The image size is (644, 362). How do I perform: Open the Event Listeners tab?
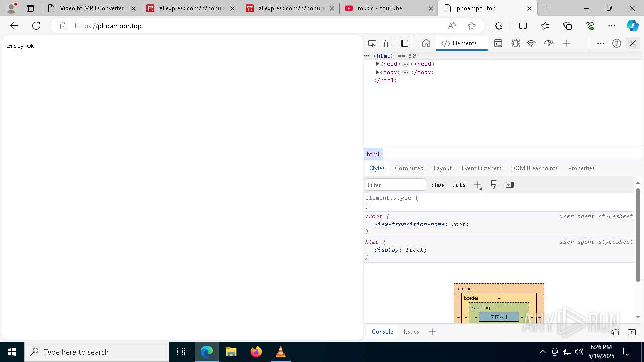tap(481, 168)
